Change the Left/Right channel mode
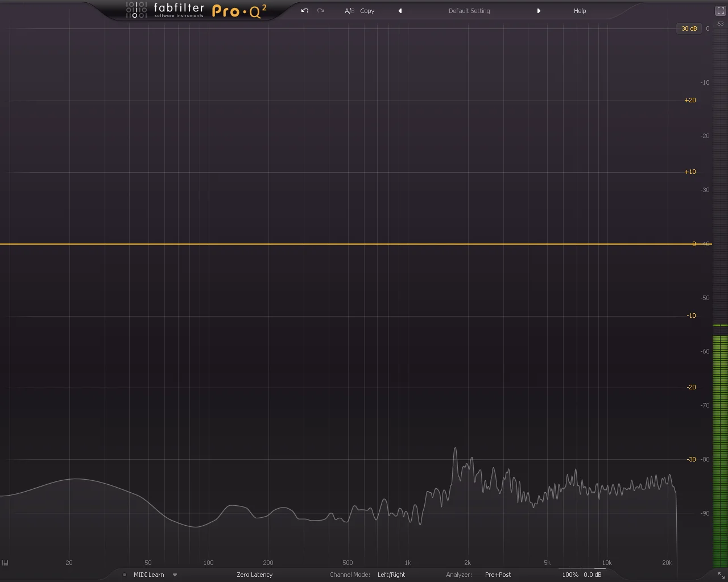The image size is (728, 582). pos(391,575)
